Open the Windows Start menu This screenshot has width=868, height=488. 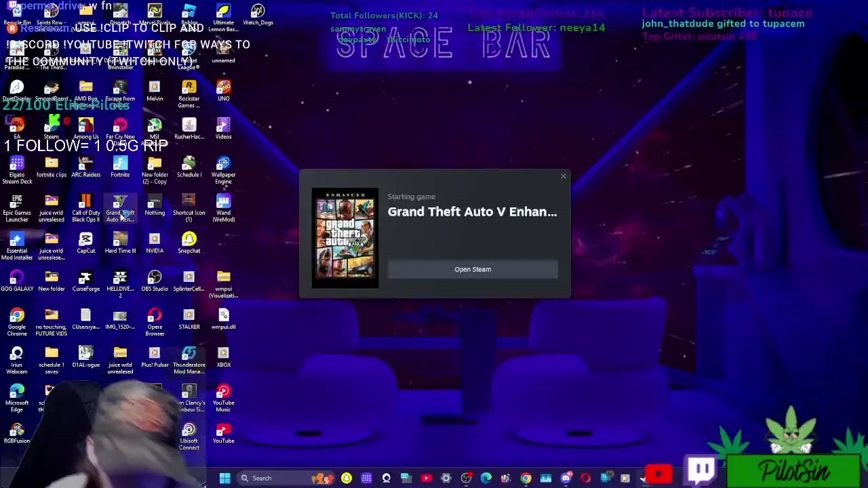224,478
